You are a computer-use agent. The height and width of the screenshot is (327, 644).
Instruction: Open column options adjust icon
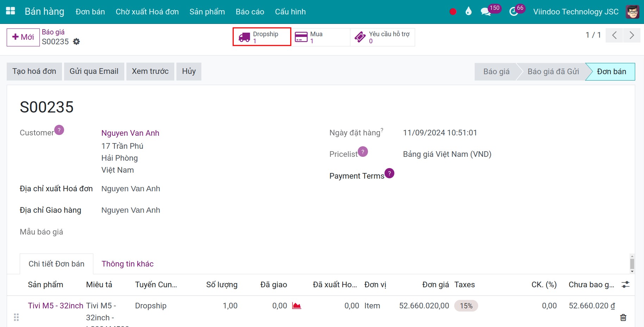tap(625, 284)
